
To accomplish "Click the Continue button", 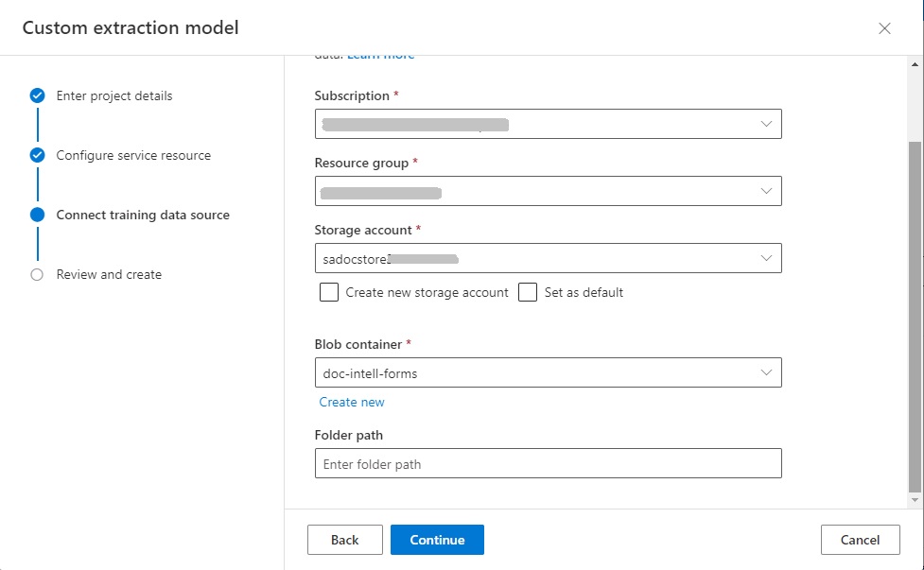I will (x=437, y=540).
